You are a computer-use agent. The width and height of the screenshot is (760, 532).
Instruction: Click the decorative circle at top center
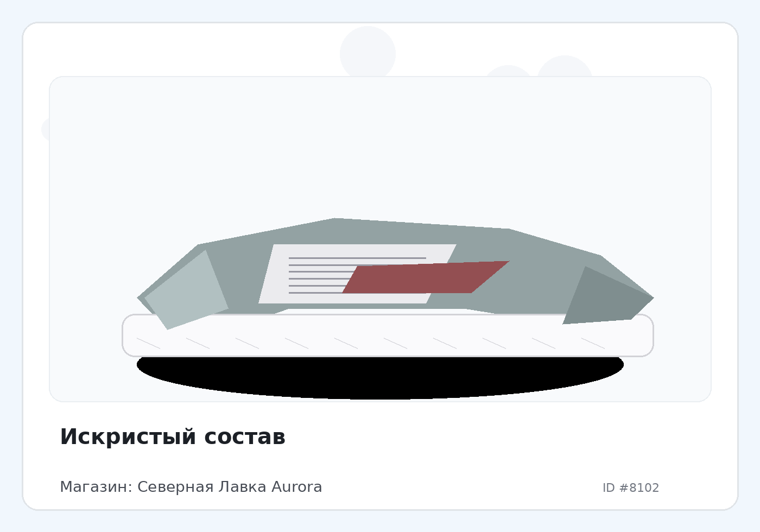[x=368, y=52]
